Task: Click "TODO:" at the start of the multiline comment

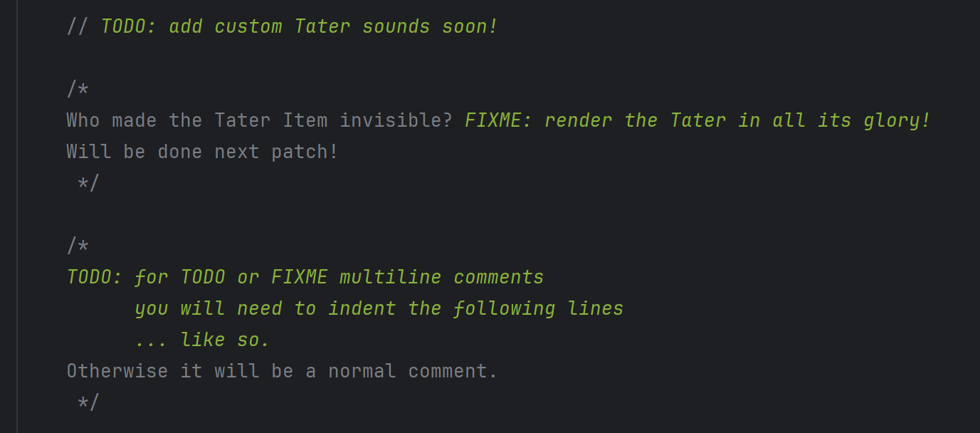Action: [95, 277]
